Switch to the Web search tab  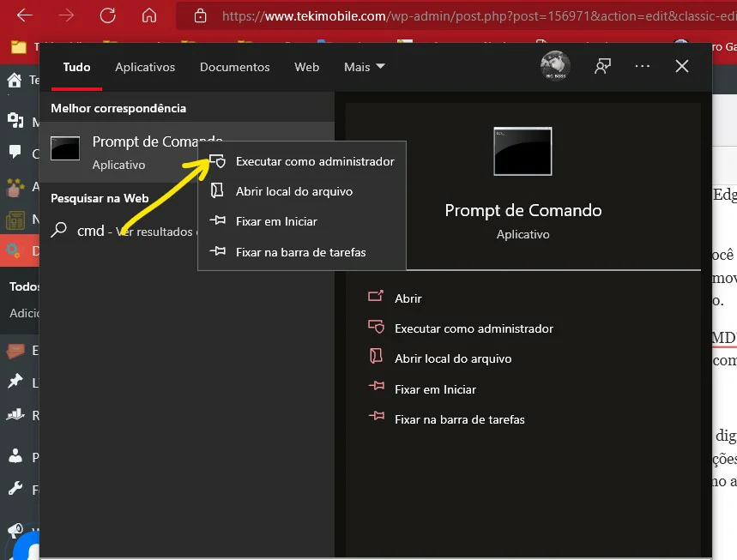point(306,67)
